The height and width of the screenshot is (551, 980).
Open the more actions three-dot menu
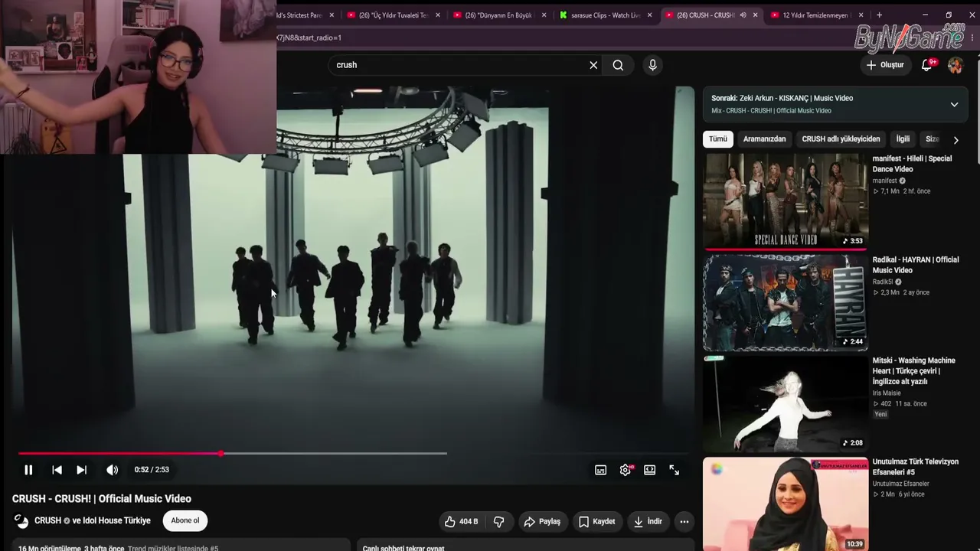coord(684,522)
